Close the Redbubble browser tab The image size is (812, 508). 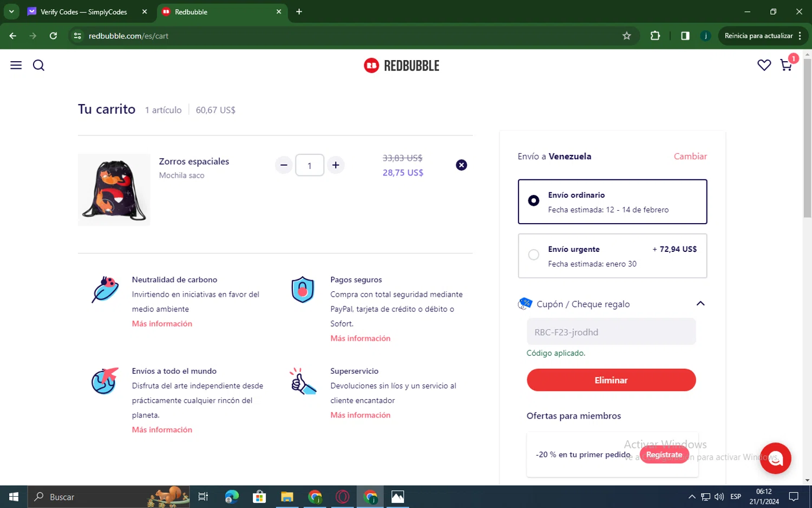(279, 12)
